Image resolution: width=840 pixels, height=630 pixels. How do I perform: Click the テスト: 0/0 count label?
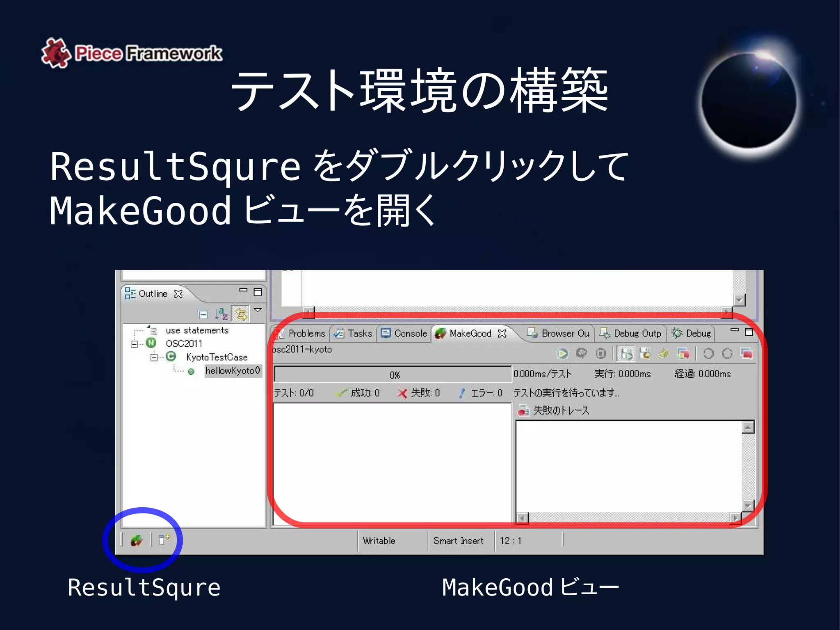click(294, 393)
